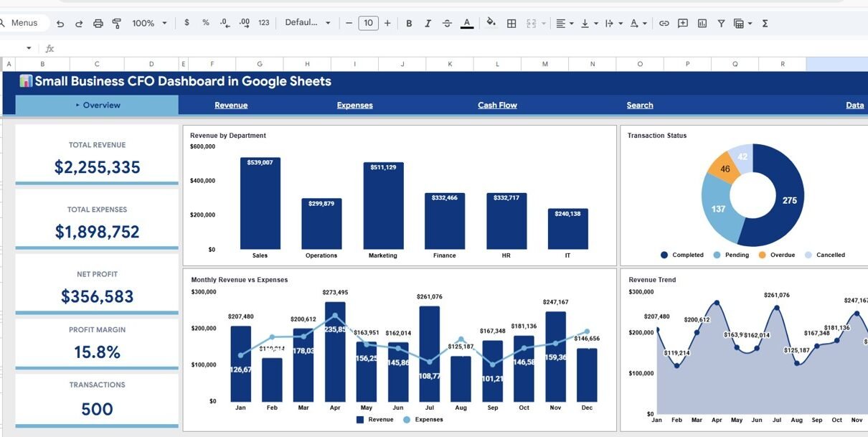The image size is (868, 437).
Task: Open the Cash Flow tab
Action: point(497,105)
